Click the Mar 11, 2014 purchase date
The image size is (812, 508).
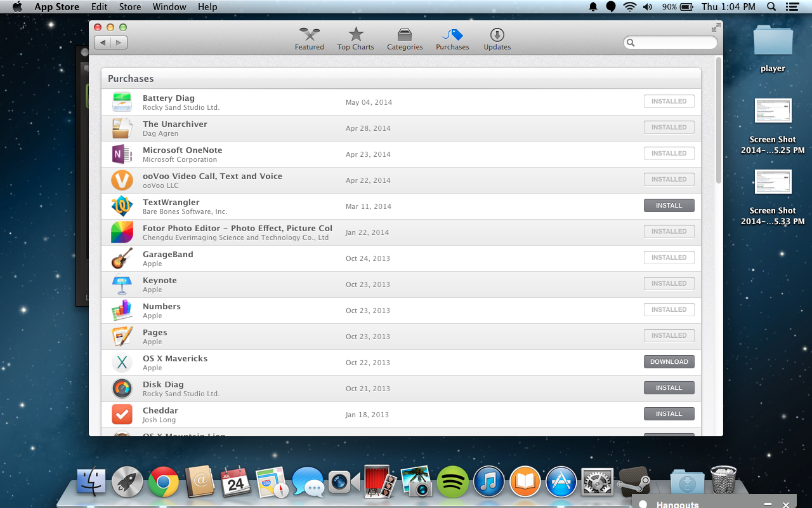click(369, 206)
